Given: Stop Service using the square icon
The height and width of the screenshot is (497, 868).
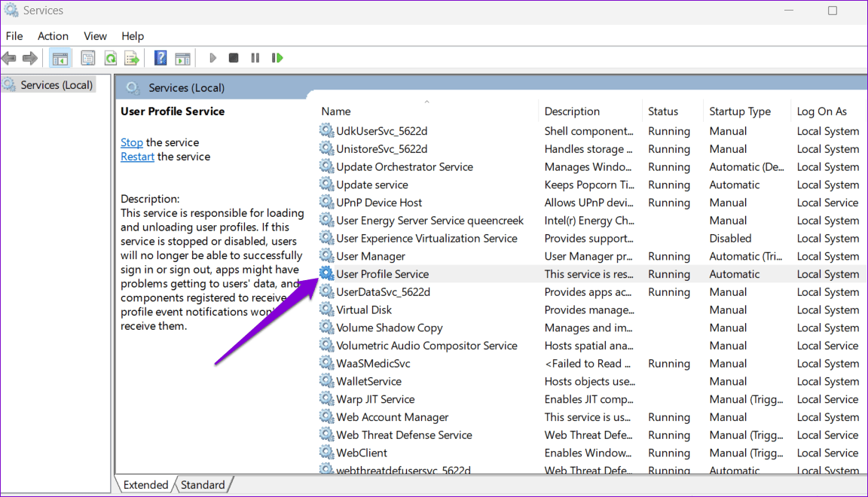Looking at the screenshot, I should [234, 57].
